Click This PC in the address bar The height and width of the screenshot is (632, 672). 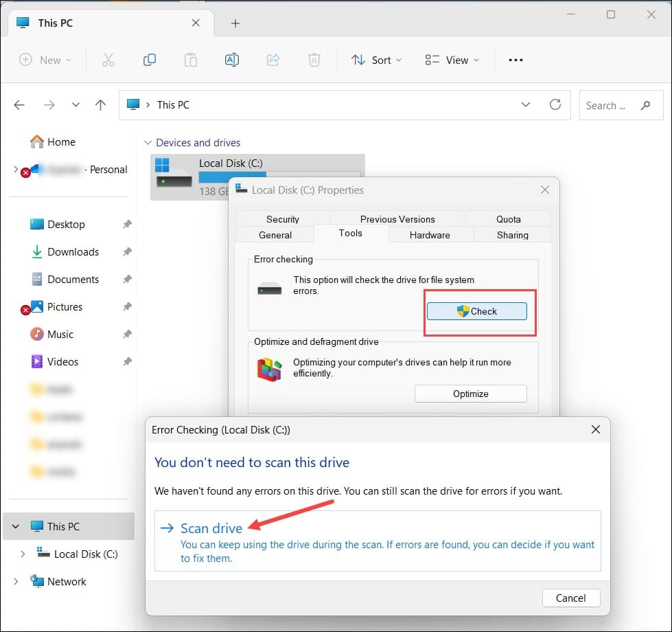pyautogui.click(x=173, y=105)
